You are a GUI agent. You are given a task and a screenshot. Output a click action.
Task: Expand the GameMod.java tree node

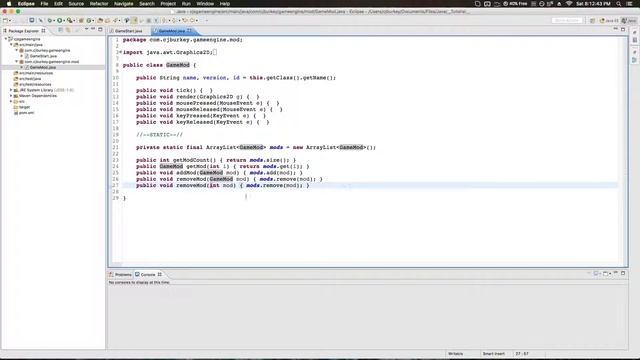(x=22, y=67)
